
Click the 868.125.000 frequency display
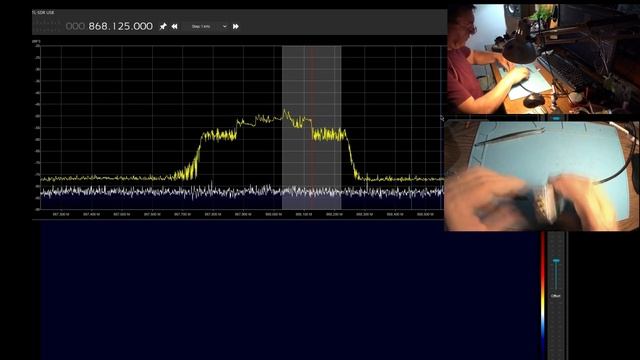pos(120,26)
